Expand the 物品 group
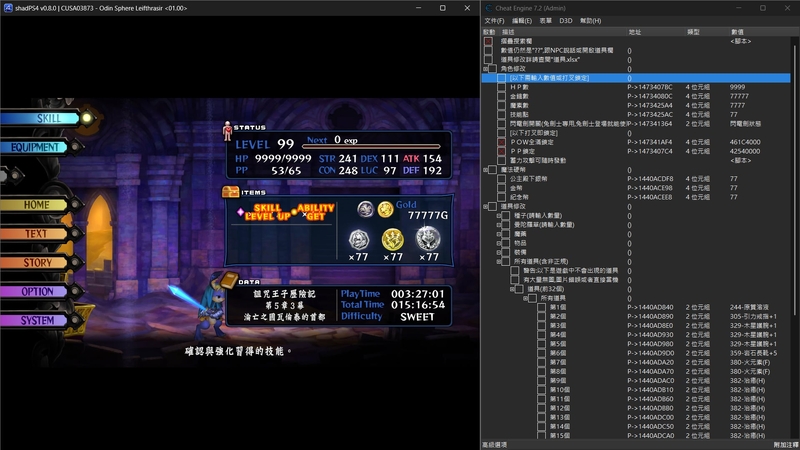The image size is (800, 450). click(498, 243)
